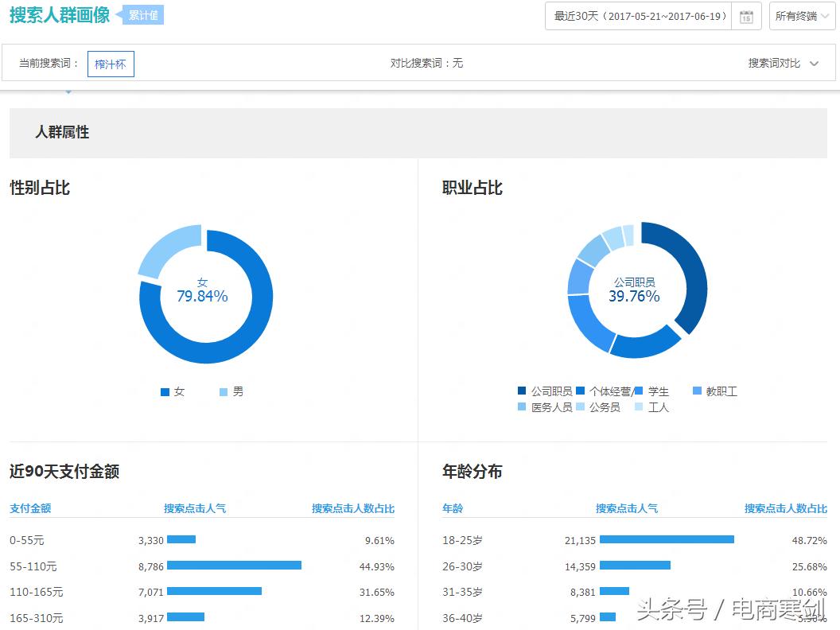The height and width of the screenshot is (630, 840).
Task: Expand the 搜索词对比 comparison panel
Action: pyautogui.click(x=785, y=63)
